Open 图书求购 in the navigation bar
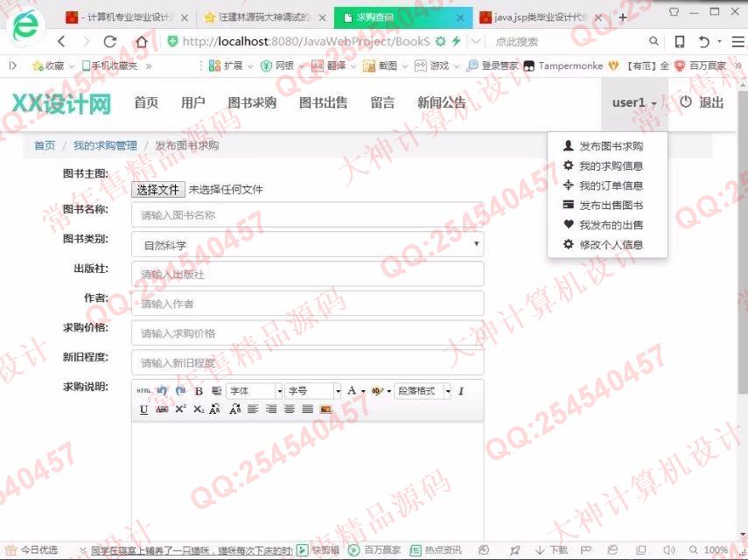This screenshot has height=560, width=748. click(252, 102)
